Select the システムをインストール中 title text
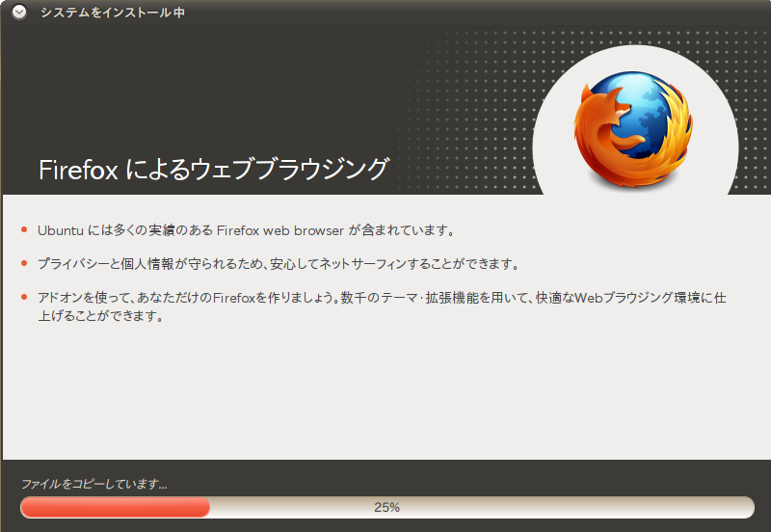Screen dimensions: 771x532 (113, 13)
